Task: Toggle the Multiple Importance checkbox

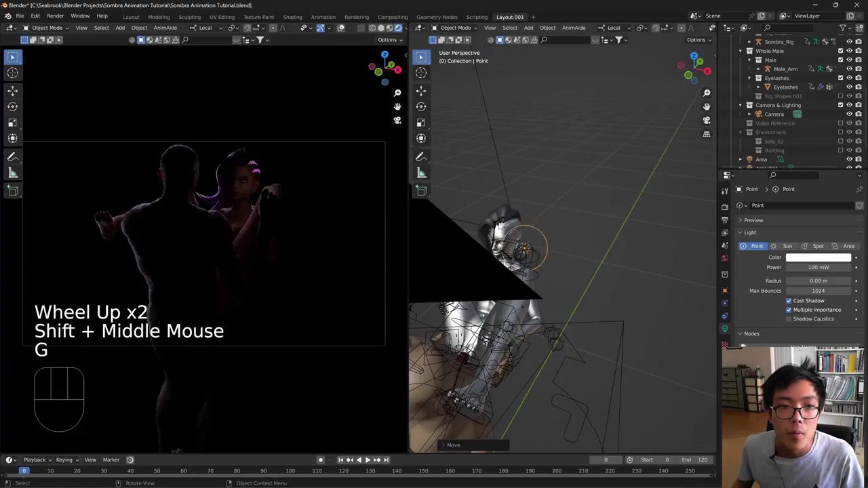Action: [789, 310]
